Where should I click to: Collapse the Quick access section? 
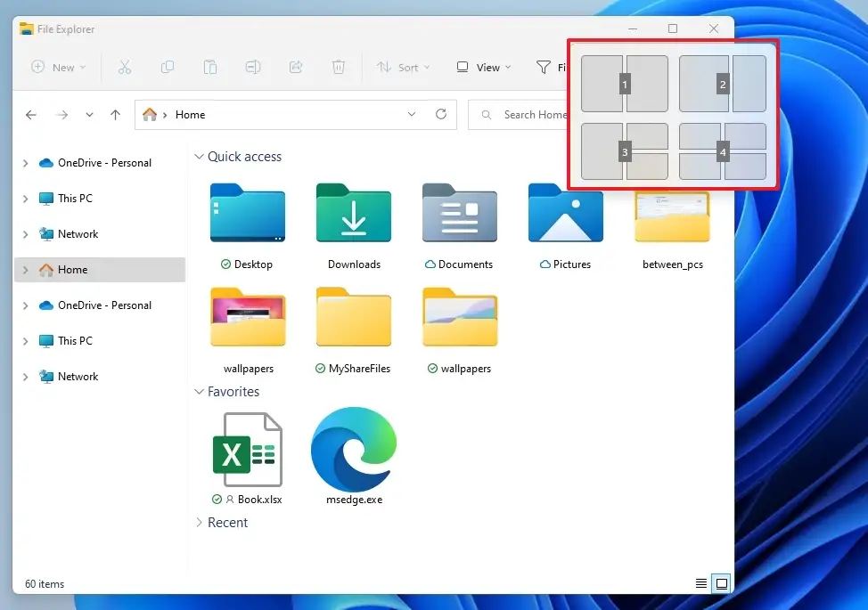coord(199,157)
